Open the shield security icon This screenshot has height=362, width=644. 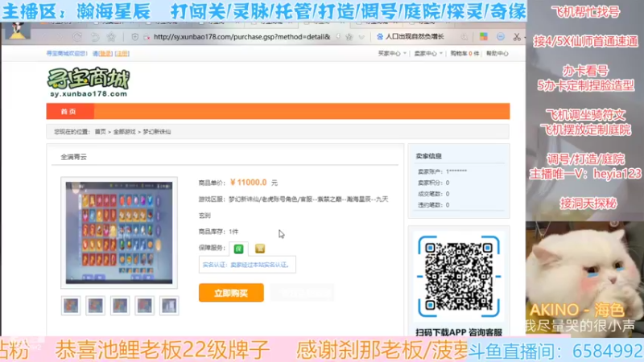(134, 37)
